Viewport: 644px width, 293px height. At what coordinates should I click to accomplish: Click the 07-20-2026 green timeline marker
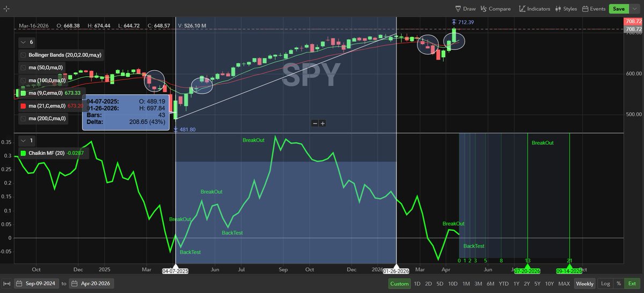click(x=528, y=271)
